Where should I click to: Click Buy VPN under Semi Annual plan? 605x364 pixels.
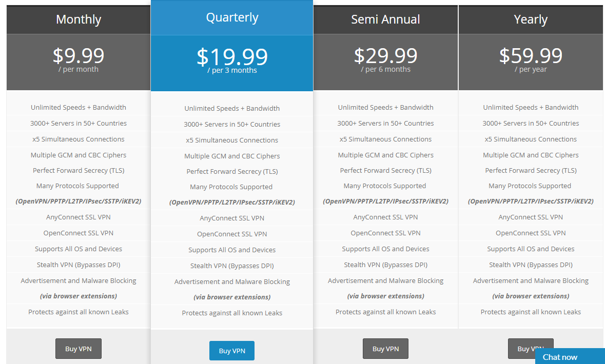(x=385, y=349)
